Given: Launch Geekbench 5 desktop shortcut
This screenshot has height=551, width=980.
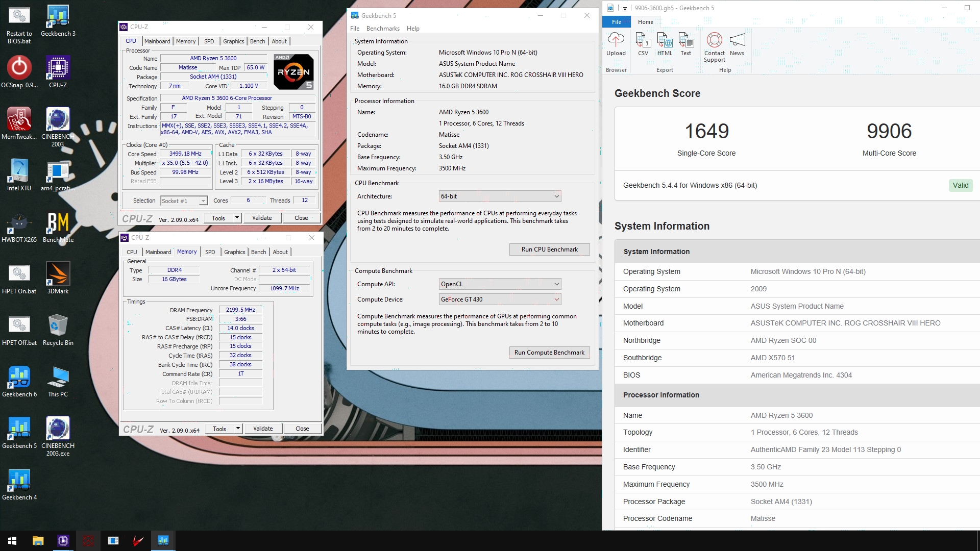Looking at the screenshot, I should point(19,433).
